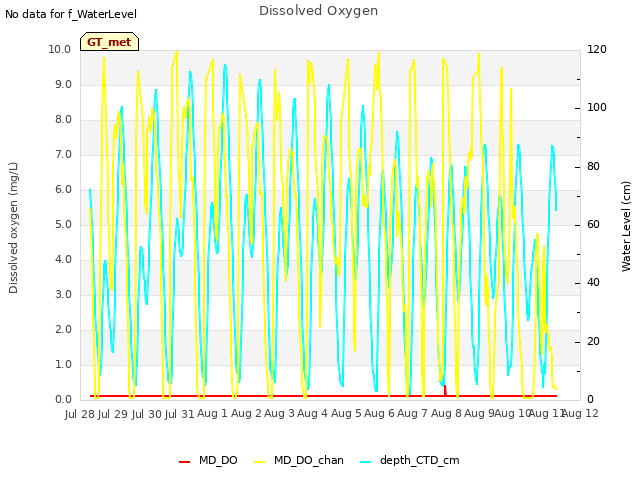
Task: Click the Aug 3 date label
Action: coord(279,413)
